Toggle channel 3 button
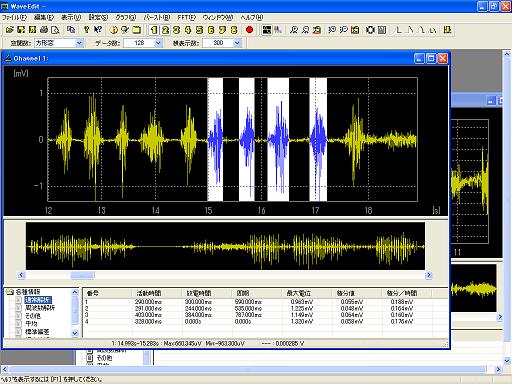The image size is (512, 384). coord(177,30)
